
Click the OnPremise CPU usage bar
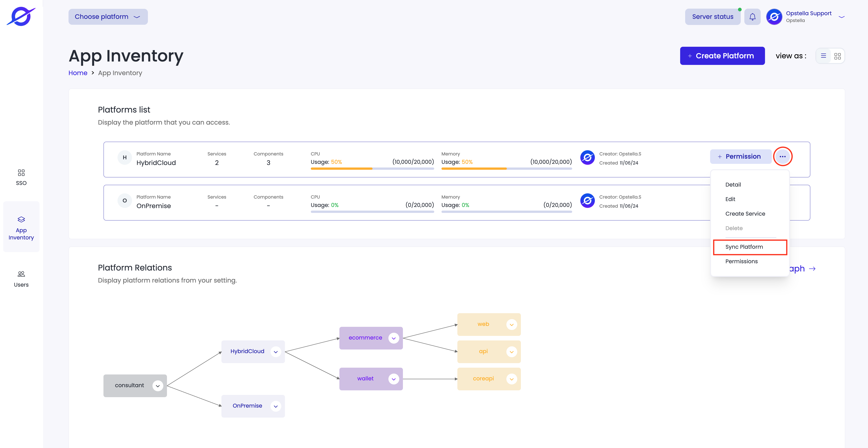372,212
